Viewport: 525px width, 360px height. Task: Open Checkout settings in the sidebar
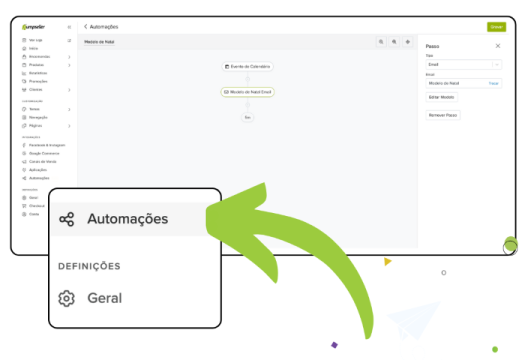pos(33,206)
